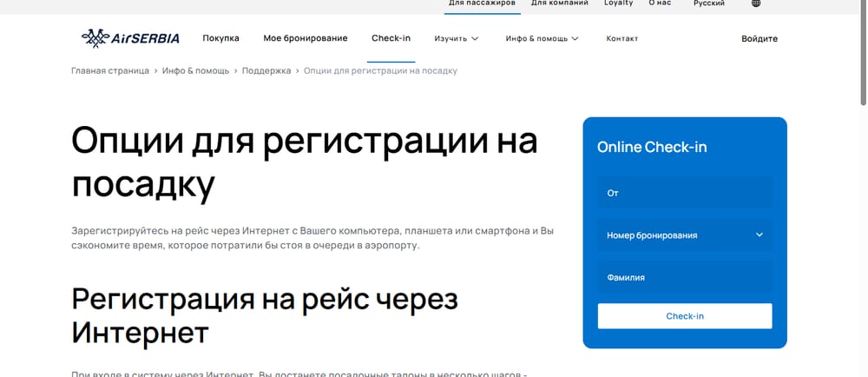Go to Мое бронирование
868x377 pixels.
tap(306, 38)
